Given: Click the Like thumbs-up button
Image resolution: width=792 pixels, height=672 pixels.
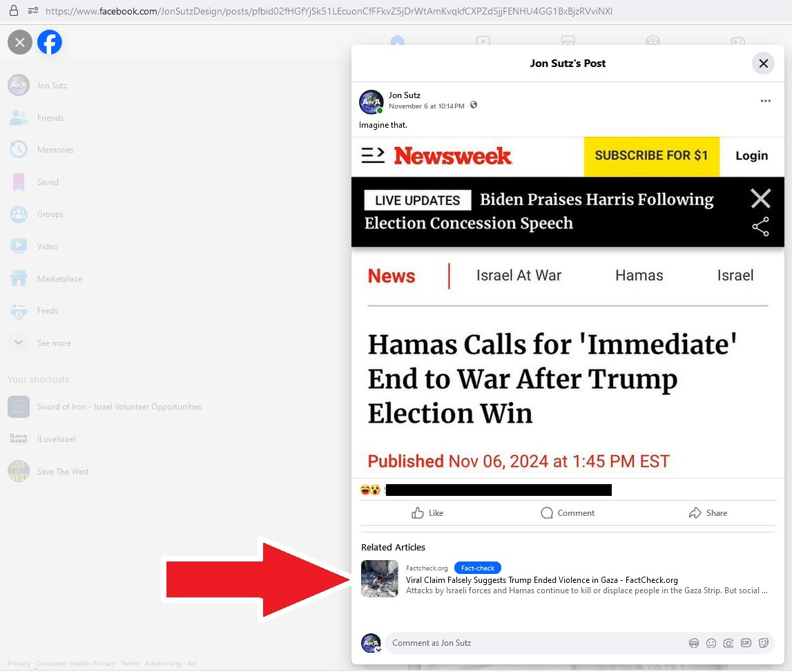Looking at the screenshot, I should coord(427,513).
